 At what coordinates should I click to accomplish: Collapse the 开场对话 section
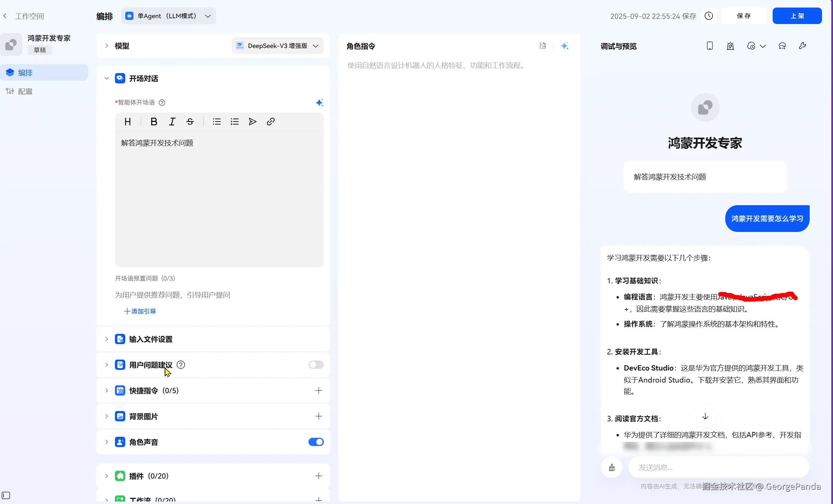point(106,78)
